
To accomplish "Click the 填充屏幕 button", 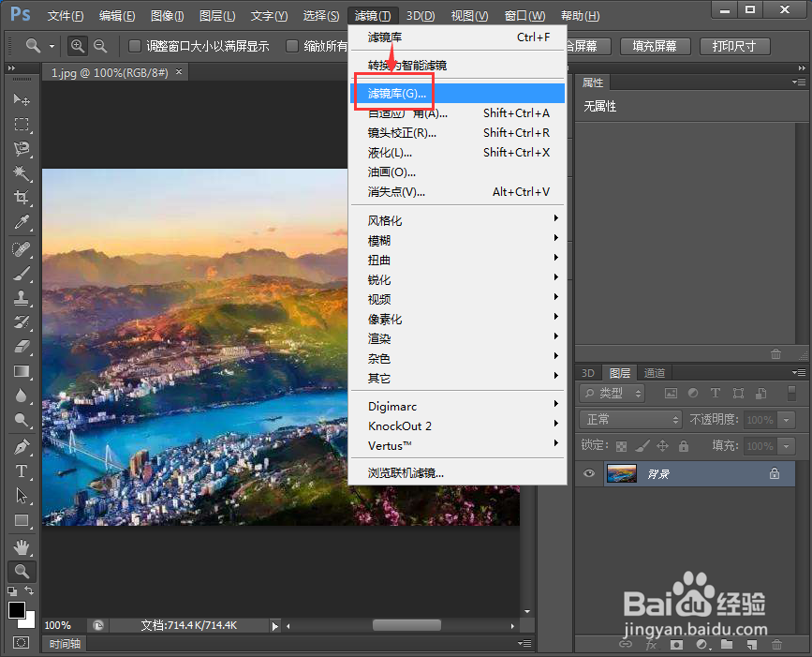I will [x=655, y=45].
